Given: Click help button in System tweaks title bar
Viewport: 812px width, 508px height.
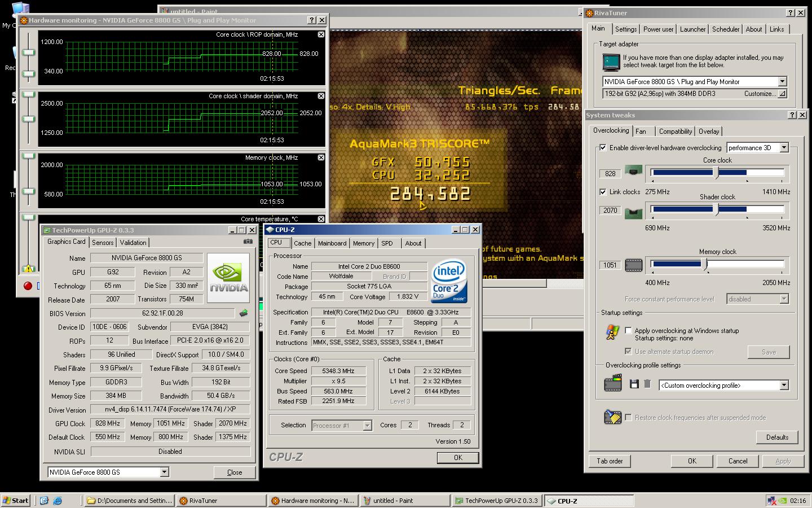Looking at the screenshot, I should point(792,115).
